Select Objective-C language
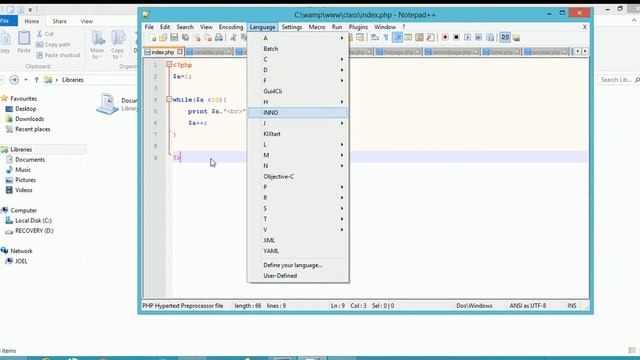The image size is (640, 360). [298, 176]
